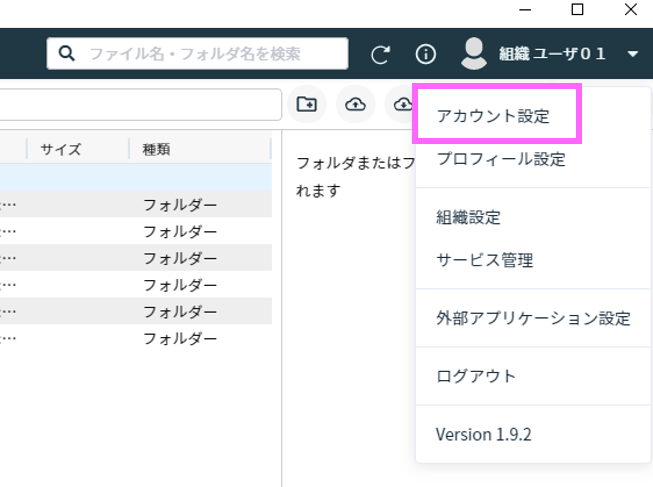653x487 pixels.
Task: Open プロフィール設定 menu entry
Action: (x=501, y=159)
